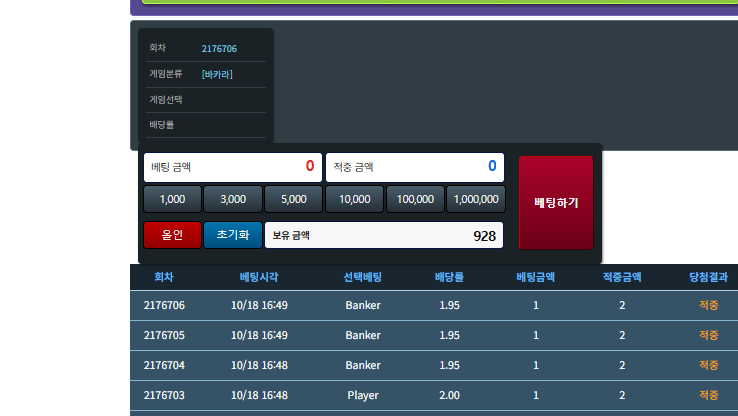
Task: Click bet amount 1 in row 2176703
Action: pos(536,395)
